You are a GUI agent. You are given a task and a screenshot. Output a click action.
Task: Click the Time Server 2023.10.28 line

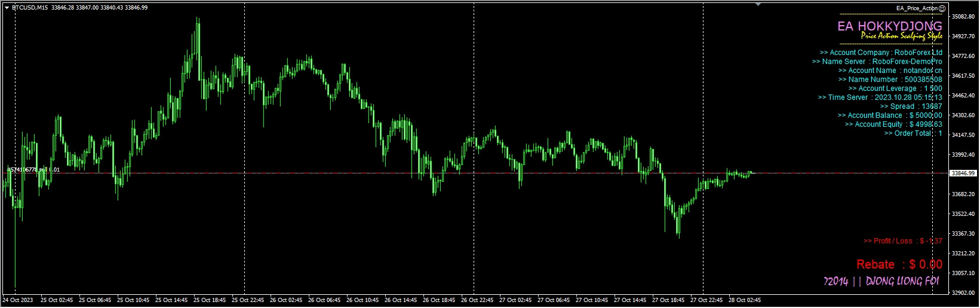880,97
